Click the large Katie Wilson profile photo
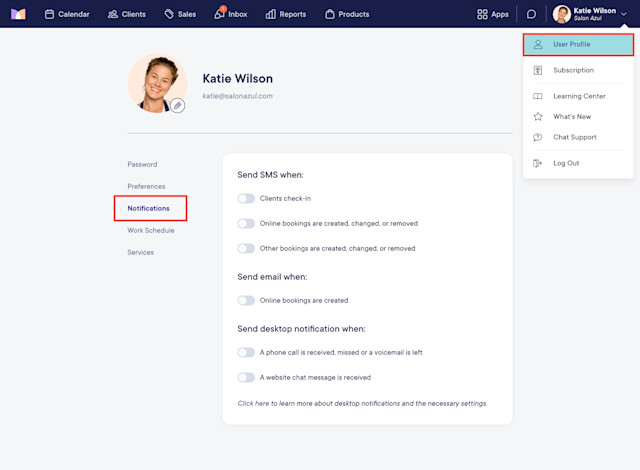This screenshot has height=470, width=640. click(x=158, y=83)
